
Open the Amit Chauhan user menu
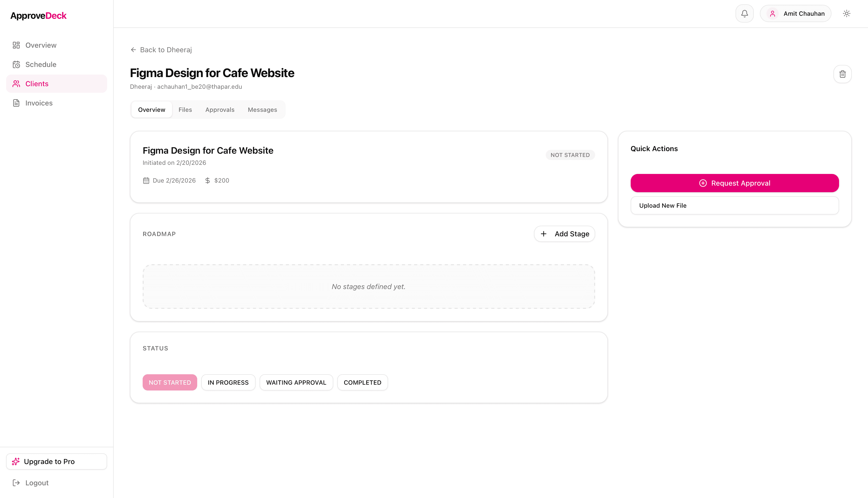click(x=795, y=14)
